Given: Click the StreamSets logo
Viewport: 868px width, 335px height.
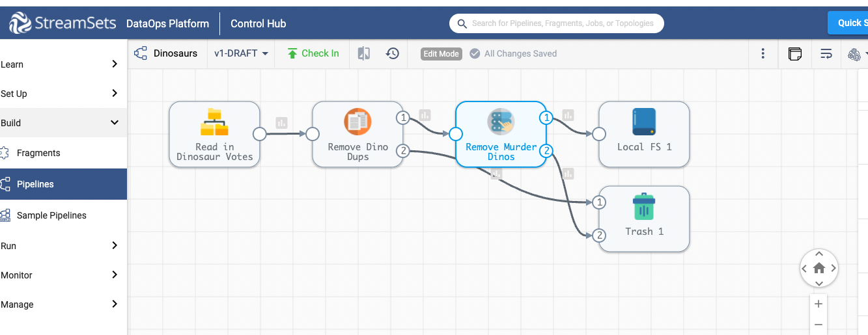Looking at the screenshot, I should [x=63, y=23].
